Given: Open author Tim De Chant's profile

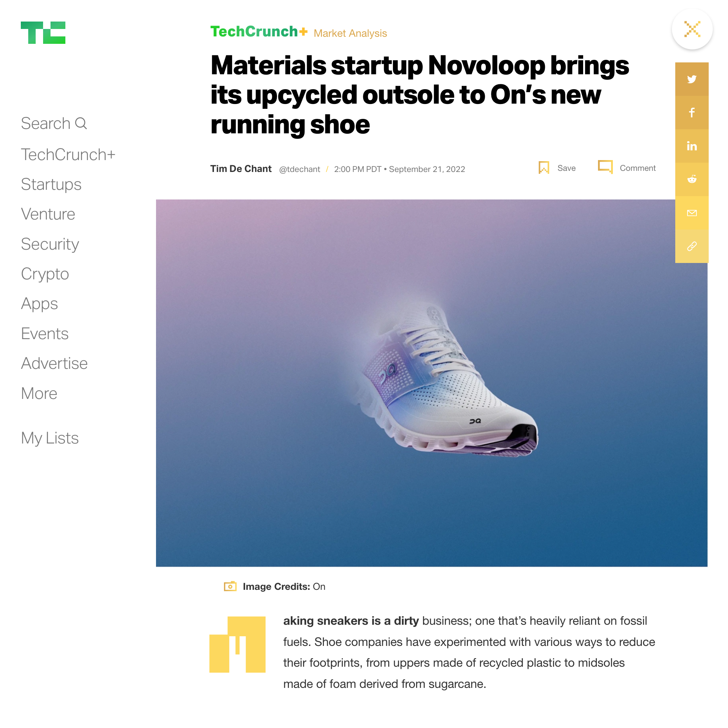Looking at the screenshot, I should click(x=241, y=169).
